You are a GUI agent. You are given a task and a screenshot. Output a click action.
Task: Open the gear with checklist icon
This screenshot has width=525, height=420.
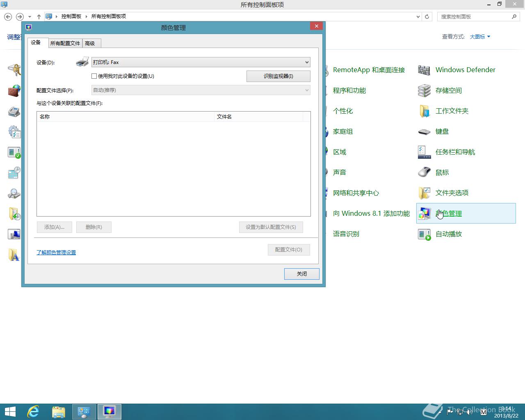tap(14, 132)
